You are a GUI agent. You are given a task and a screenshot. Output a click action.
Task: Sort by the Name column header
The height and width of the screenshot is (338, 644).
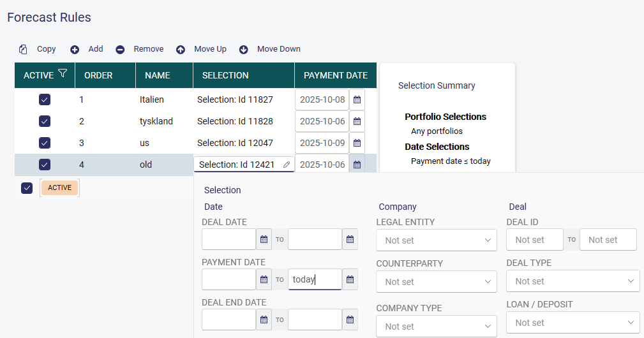(158, 75)
